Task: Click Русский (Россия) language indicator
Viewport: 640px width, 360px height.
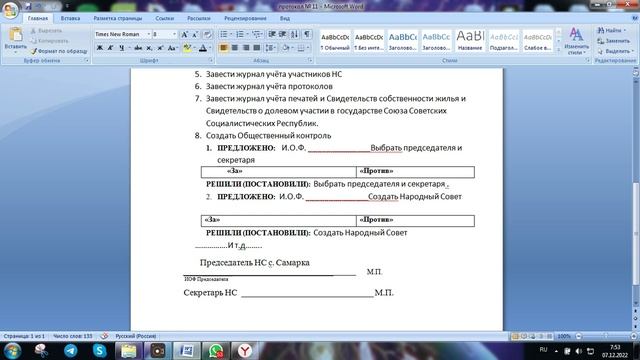Action: [136, 336]
